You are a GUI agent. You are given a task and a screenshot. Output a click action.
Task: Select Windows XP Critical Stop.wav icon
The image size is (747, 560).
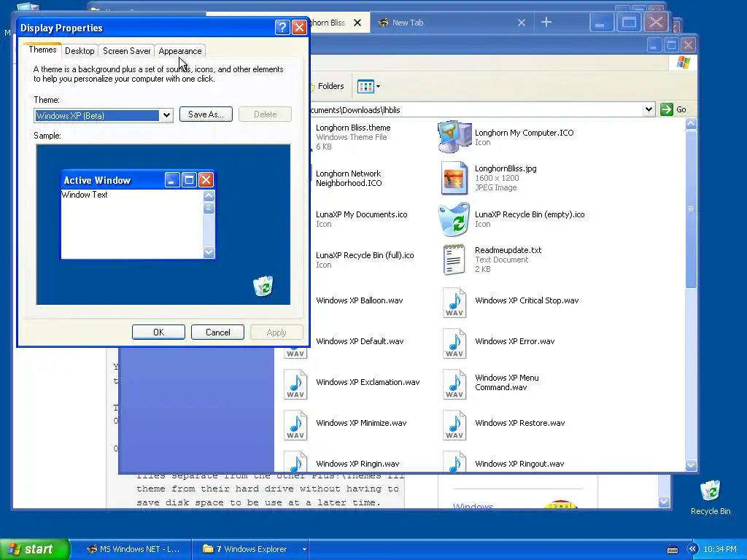(454, 303)
